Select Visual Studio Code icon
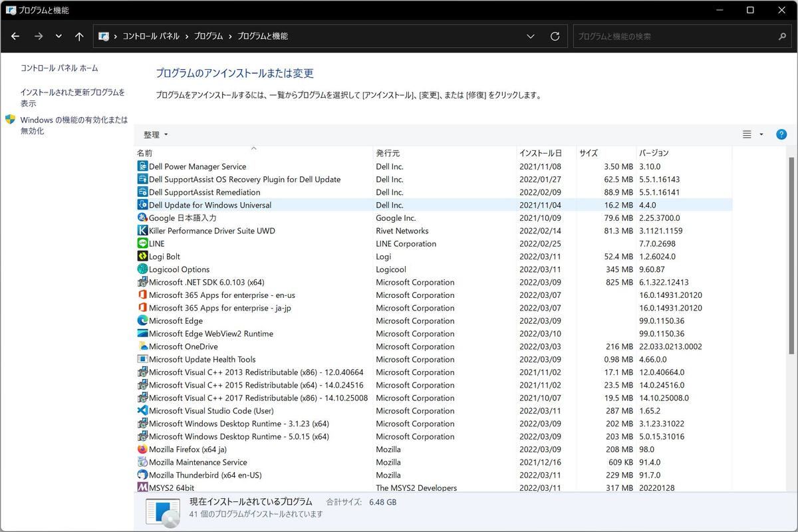Image resolution: width=798 pixels, height=532 pixels. [142, 410]
